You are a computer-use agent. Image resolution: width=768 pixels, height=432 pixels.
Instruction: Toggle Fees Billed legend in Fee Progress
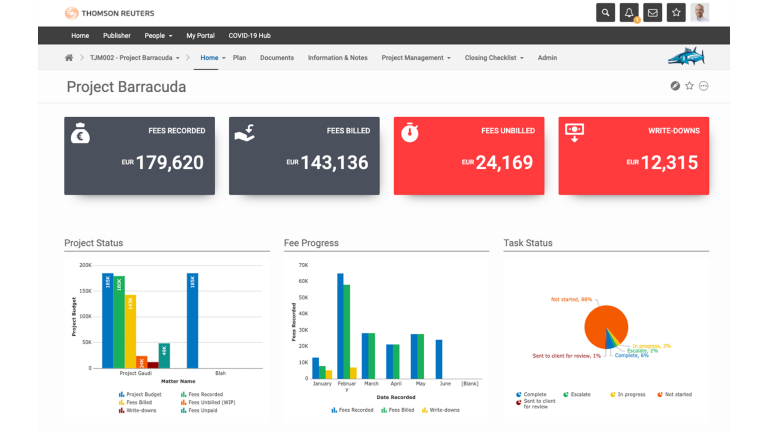click(x=398, y=410)
